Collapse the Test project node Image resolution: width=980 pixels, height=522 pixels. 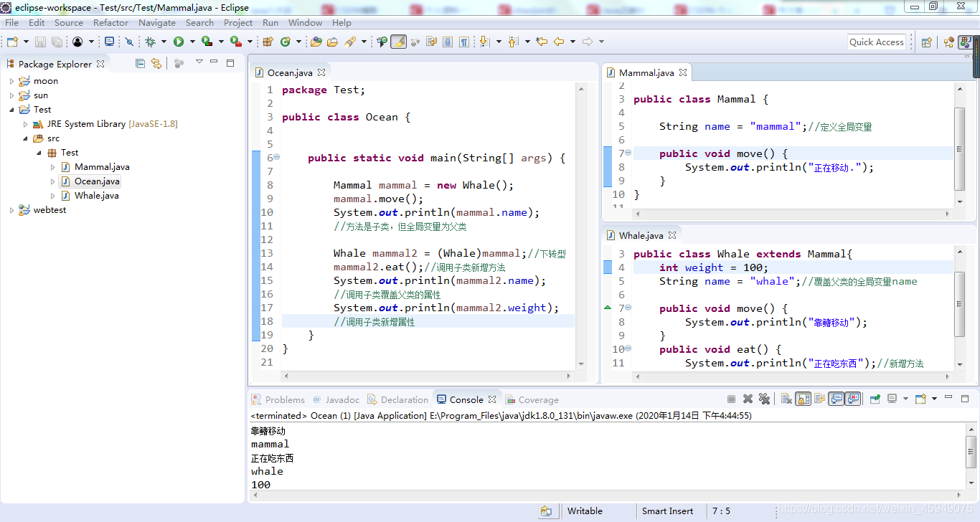click(11, 110)
